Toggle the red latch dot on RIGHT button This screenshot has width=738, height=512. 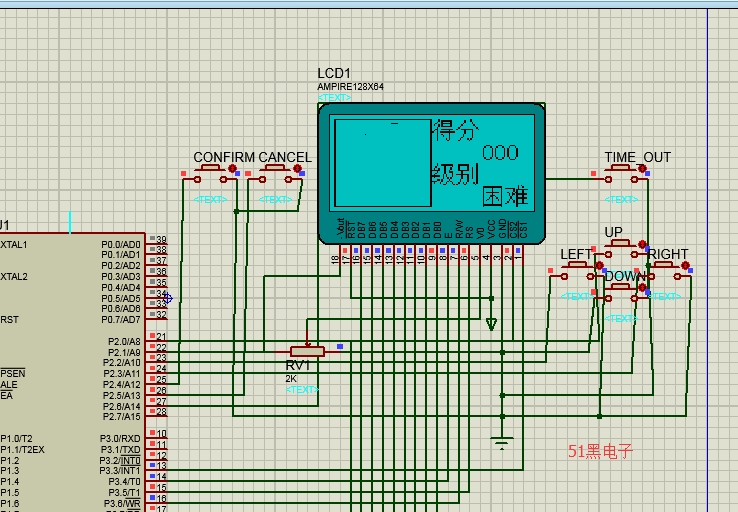(686, 265)
